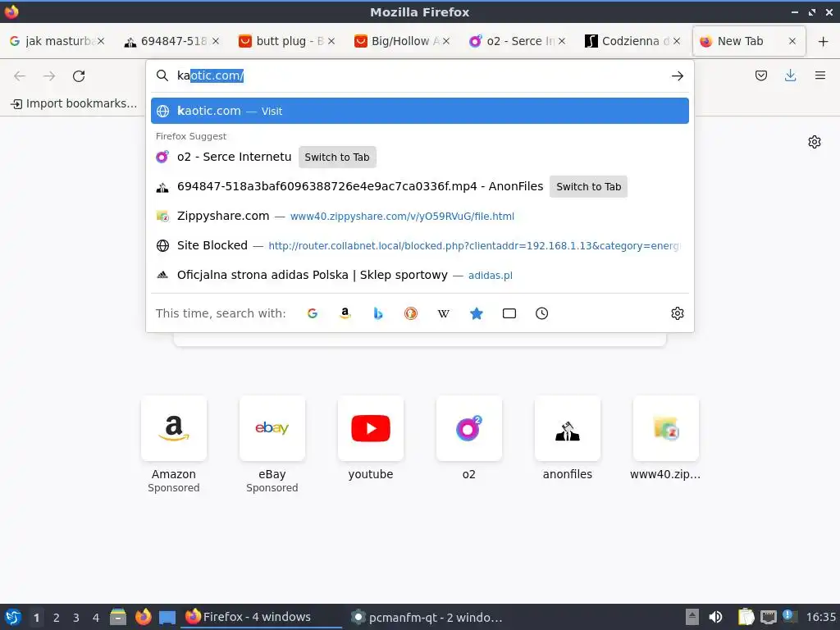Close the o2 - Serce tab
The height and width of the screenshot is (630, 840).
(x=561, y=41)
